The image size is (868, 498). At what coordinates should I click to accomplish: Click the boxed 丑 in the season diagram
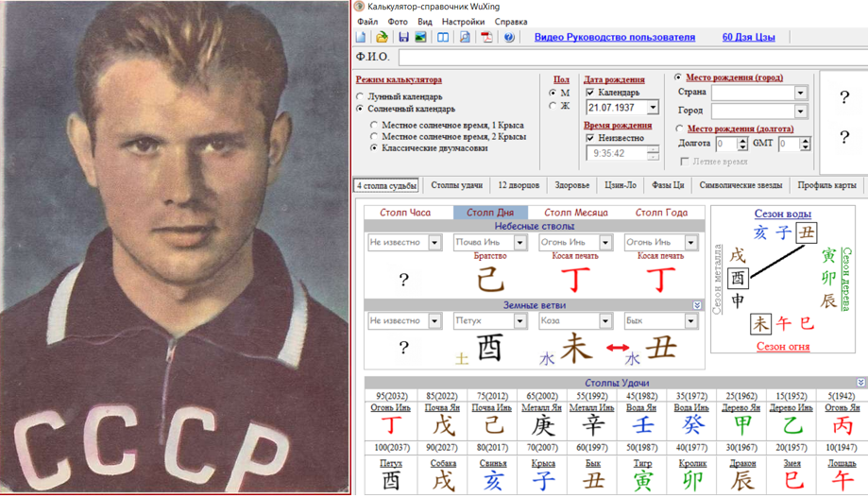coord(807,232)
